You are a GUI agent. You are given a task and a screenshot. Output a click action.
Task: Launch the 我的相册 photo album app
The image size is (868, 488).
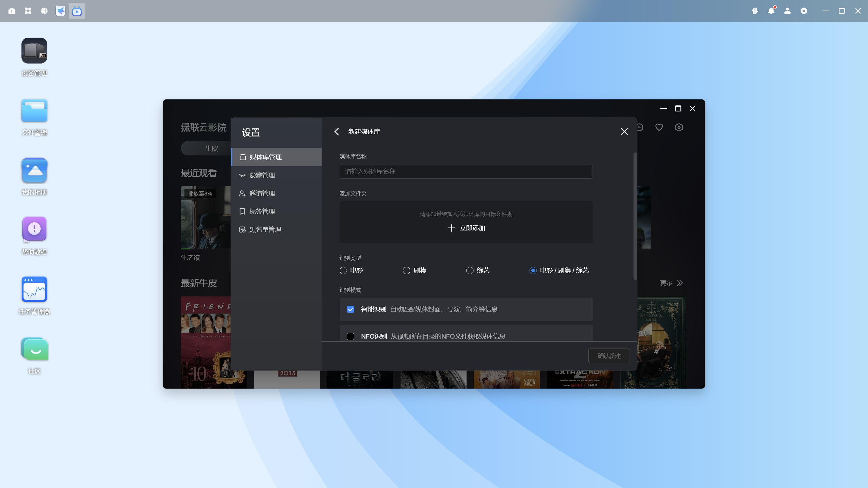coord(34,170)
